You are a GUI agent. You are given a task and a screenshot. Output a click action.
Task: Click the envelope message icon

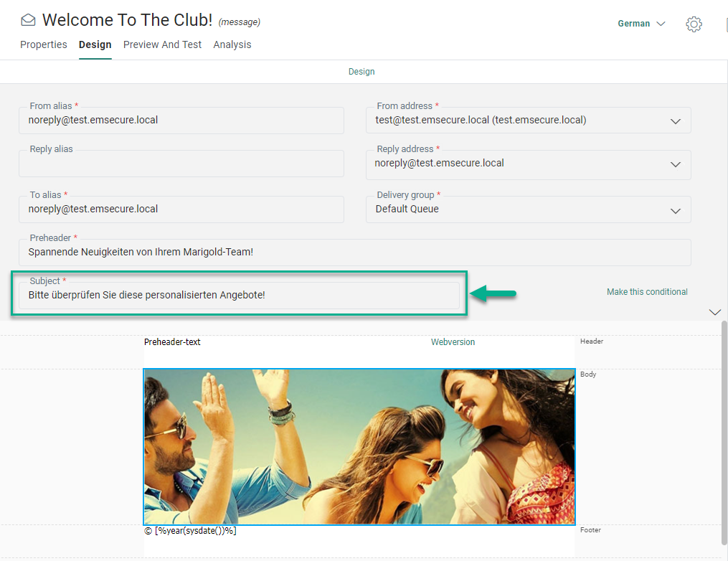(x=28, y=20)
